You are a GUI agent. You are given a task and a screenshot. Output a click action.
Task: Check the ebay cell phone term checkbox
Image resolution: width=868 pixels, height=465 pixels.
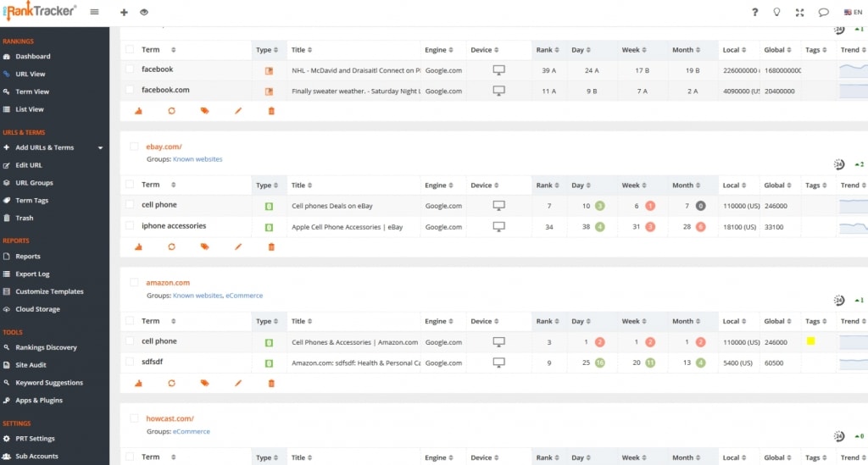point(130,205)
